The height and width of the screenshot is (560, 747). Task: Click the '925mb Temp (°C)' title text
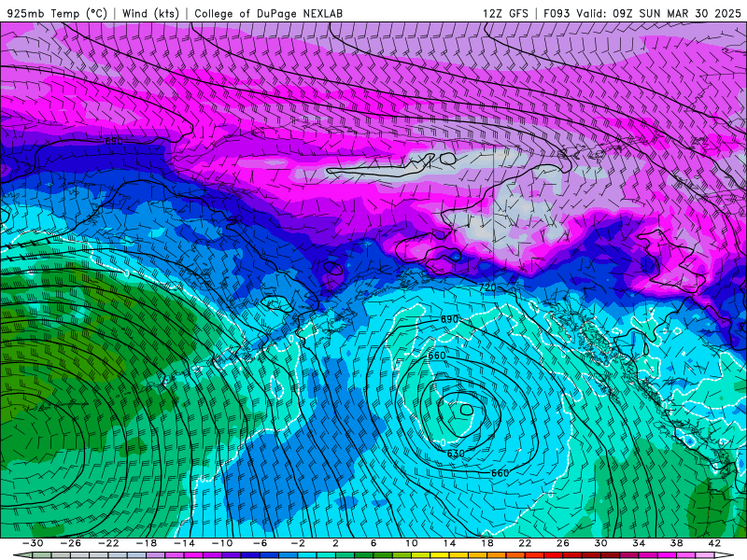tap(58, 13)
